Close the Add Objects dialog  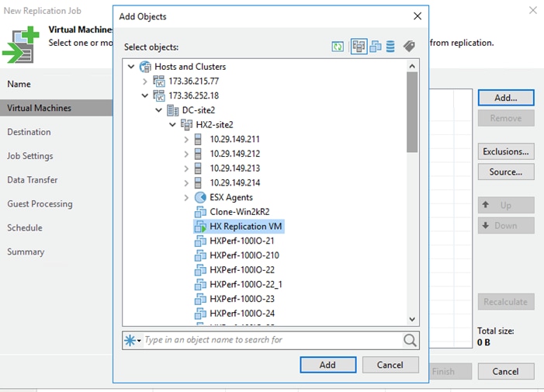click(x=418, y=16)
